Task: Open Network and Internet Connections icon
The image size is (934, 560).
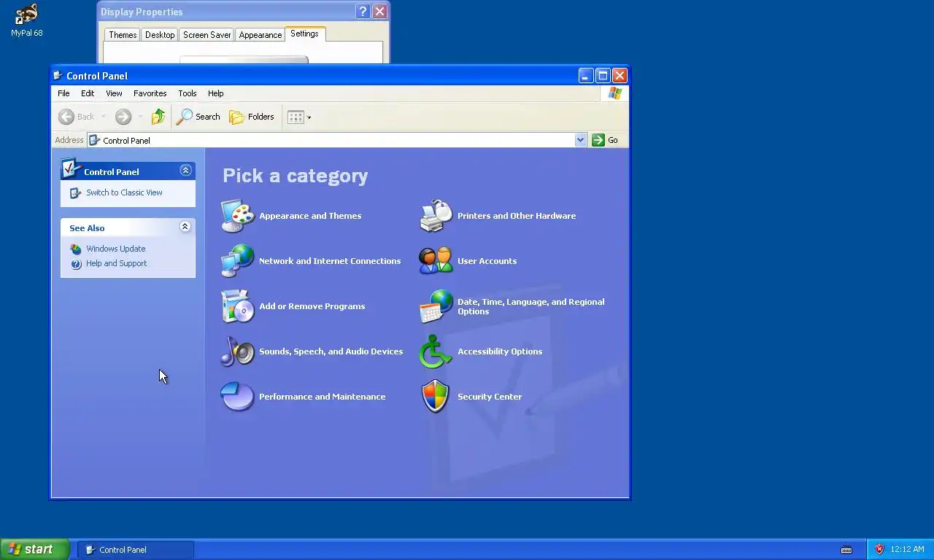Action: (x=238, y=261)
